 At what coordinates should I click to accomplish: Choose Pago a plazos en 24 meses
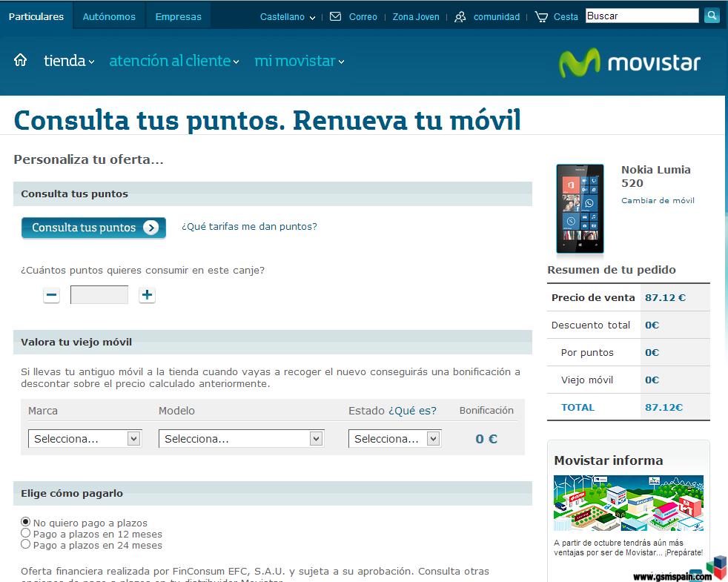pos(25,544)
